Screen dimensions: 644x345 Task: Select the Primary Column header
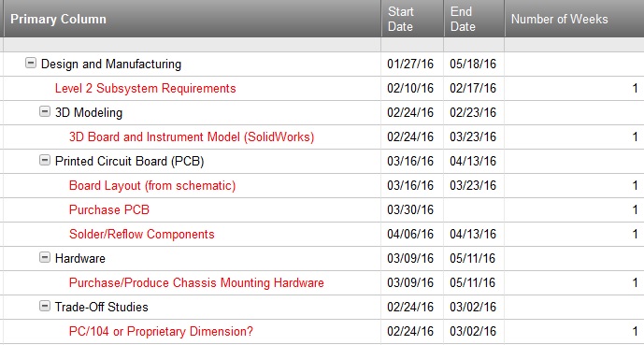point(58,19)
